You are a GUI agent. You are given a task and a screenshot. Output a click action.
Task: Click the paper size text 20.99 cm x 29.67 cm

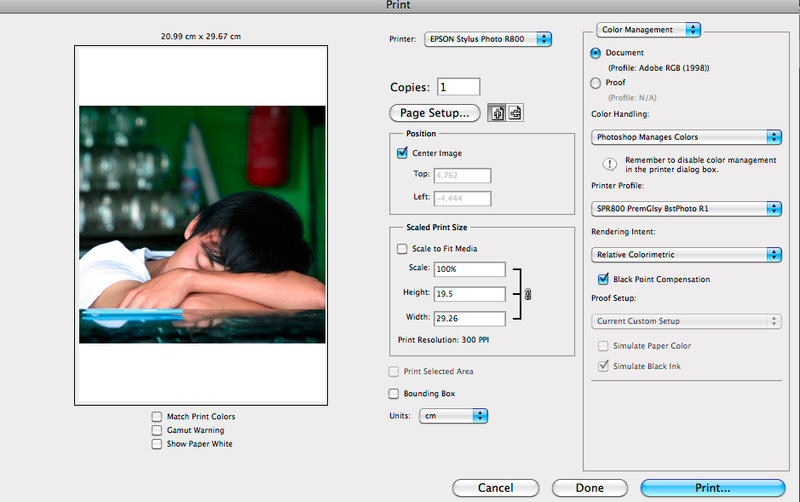point(201,36)
